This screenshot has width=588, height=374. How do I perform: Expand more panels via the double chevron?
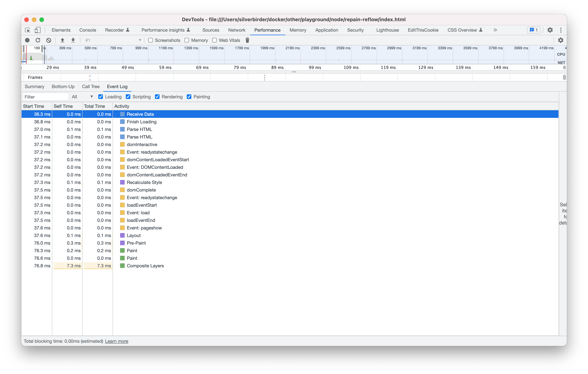click(x=495, y=30)
